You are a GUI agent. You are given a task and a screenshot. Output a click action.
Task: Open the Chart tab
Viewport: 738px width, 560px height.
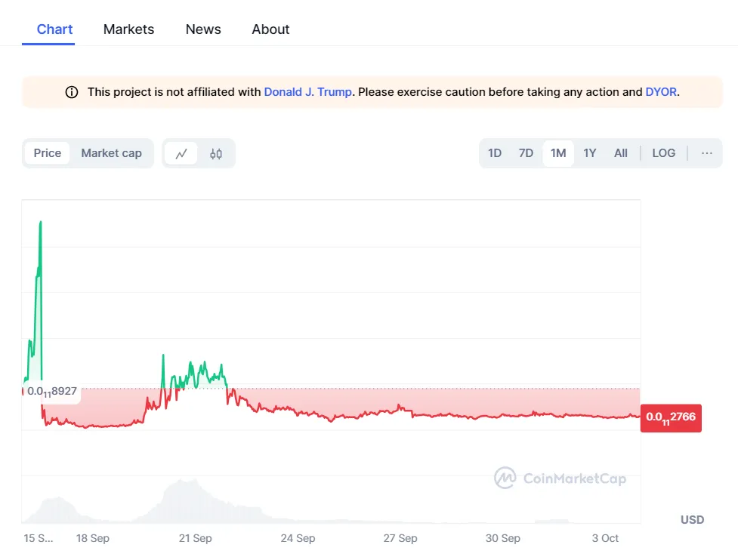(x=55, y=29)
